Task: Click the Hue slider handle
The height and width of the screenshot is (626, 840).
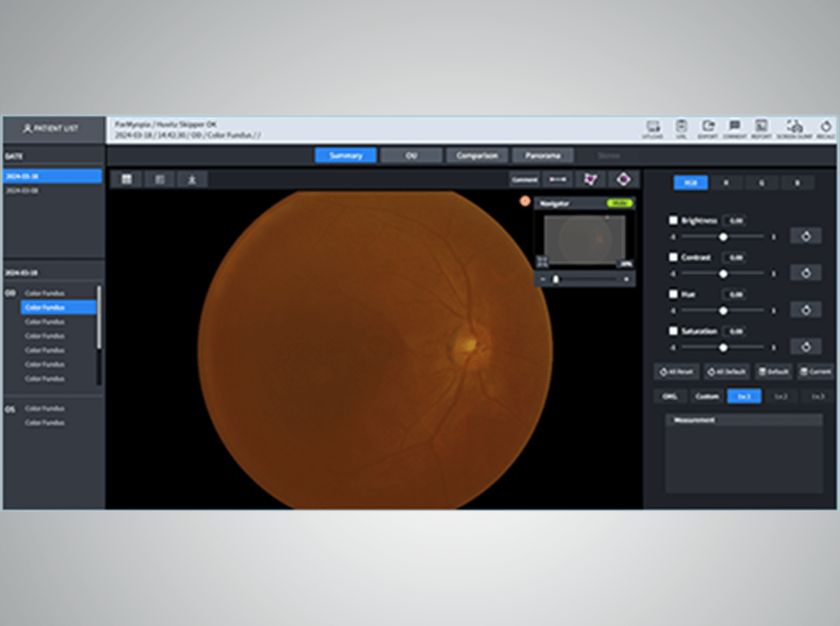Action: click(x=724, y=311)
